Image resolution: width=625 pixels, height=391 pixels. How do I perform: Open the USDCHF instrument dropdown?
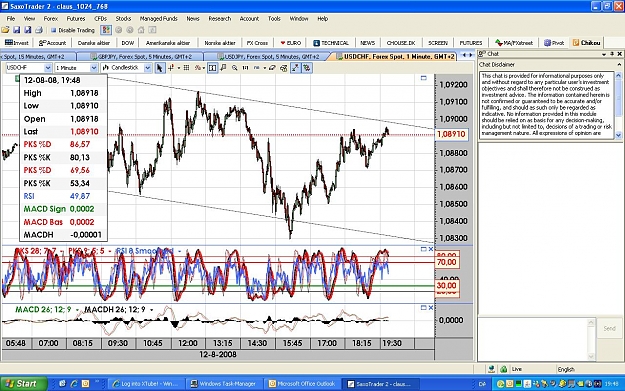coord(48,68)
